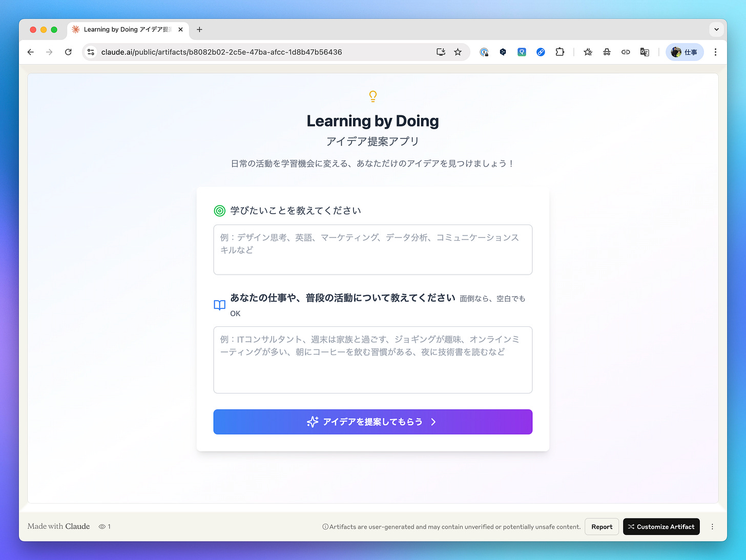Open the footer three-dot more menu
Image resolution: width=746 pixels, height=560 pixels.
712,527
